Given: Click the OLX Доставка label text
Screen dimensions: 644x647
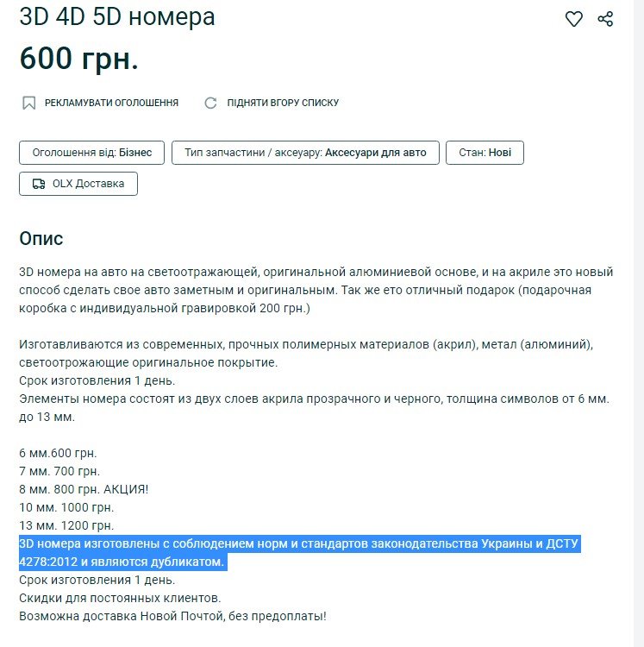Looking at the screenshot, I should (88, 184).
